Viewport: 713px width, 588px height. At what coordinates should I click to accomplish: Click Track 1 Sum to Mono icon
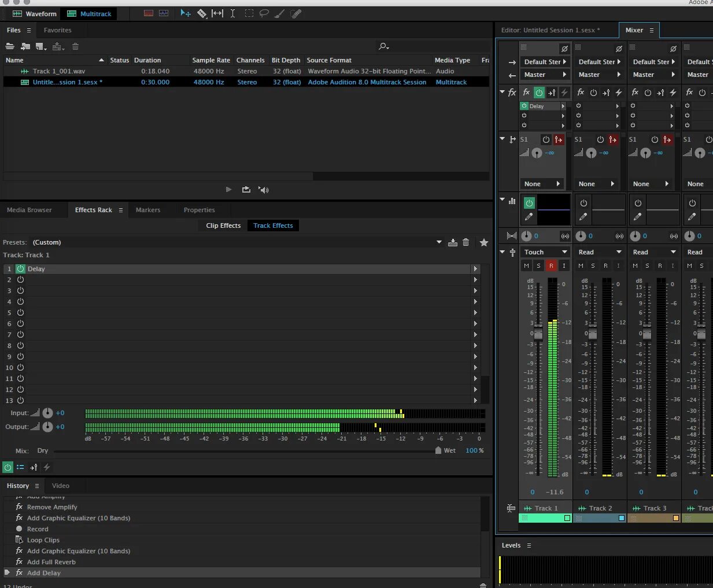(565, 236)
